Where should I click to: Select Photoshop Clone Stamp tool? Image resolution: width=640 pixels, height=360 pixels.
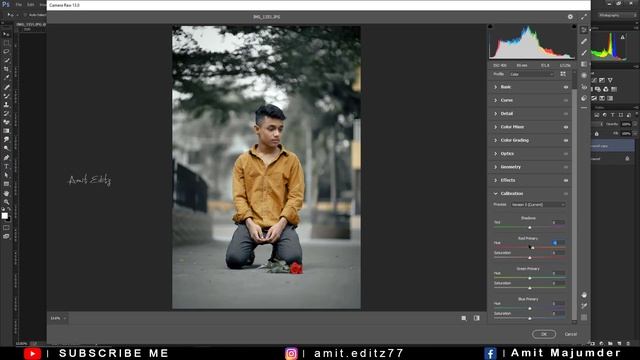[x=6, y=104]
